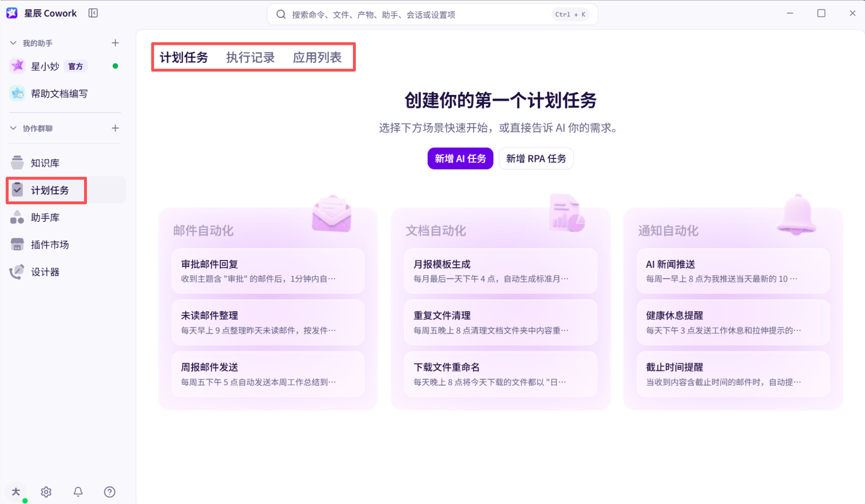Click the 官方 badge beside 星小妙
This screenshot has width=865, height=504.
click(75, 66)
